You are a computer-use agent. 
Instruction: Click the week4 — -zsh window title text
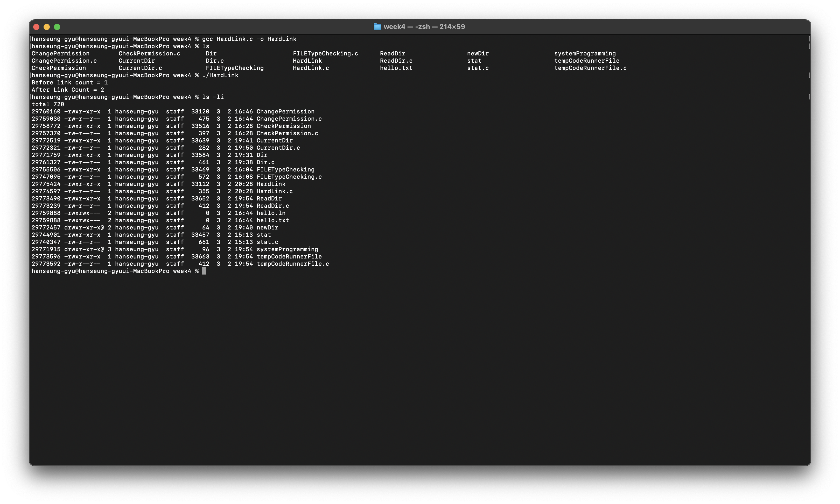(424, 26)
